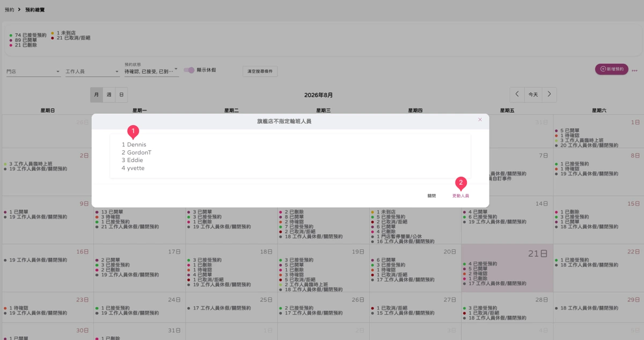Select staff row '4 yvette'
The image size is (644, 340).
(x=133, y=168)
